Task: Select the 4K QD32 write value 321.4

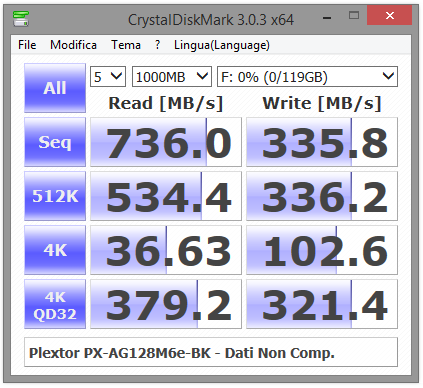Action: pos(322,304)
